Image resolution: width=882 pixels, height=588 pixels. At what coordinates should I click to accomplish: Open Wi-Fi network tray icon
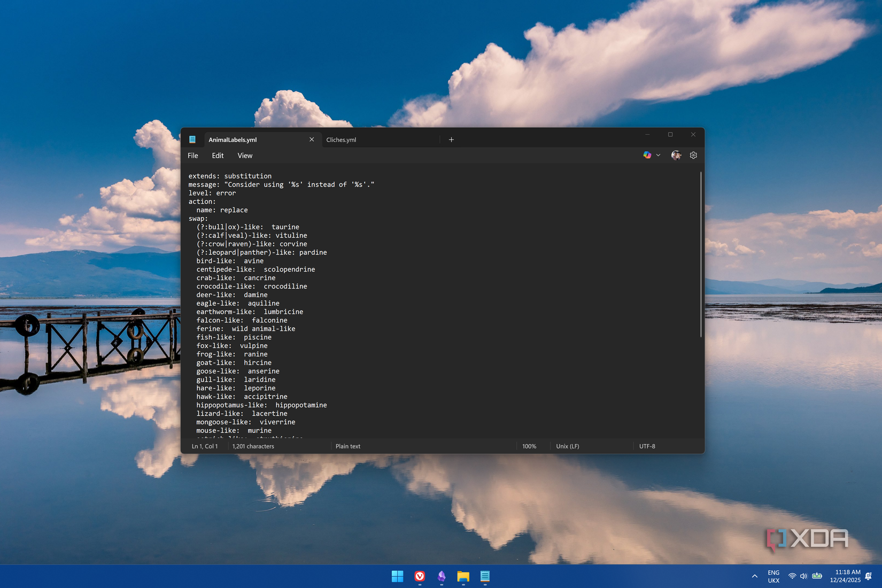792,576
